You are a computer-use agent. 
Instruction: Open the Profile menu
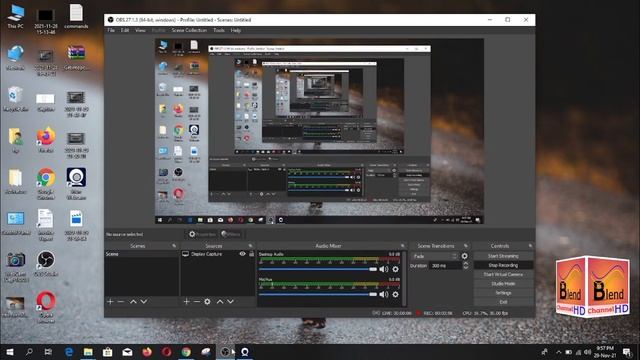[158, 30]
